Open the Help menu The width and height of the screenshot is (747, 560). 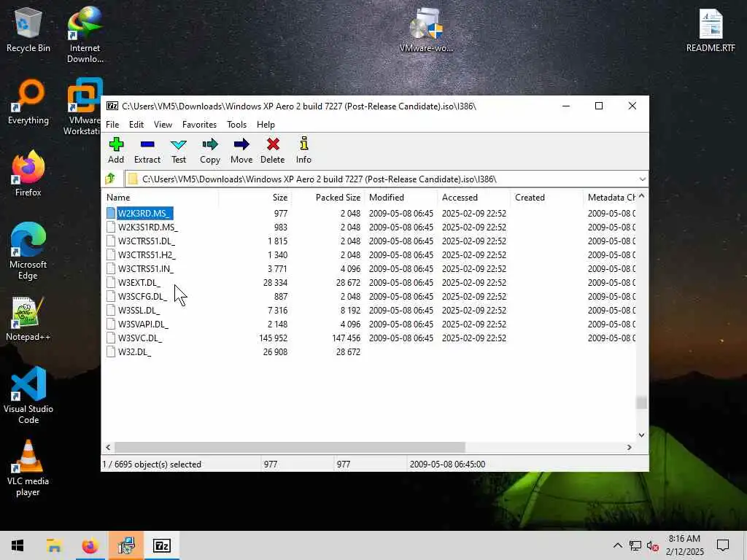pyautogui.click(x=266, y=124)
